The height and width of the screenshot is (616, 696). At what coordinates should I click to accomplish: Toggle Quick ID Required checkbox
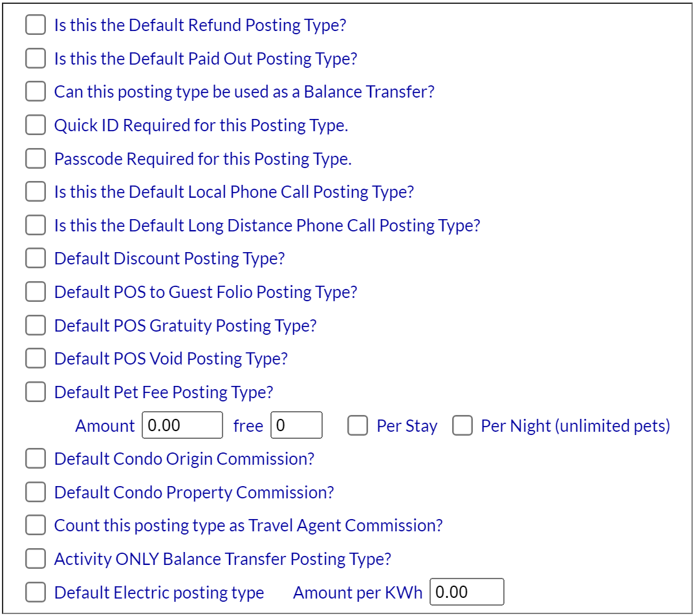[36, 125]
